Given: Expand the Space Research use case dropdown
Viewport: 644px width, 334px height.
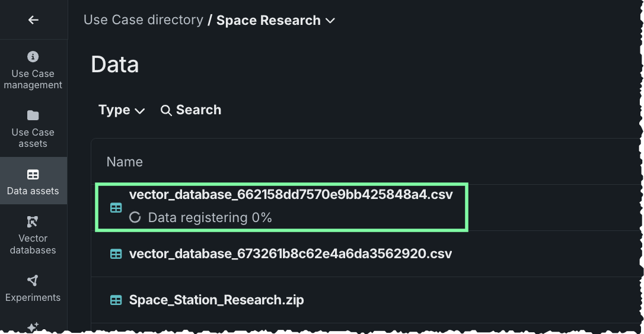Looking at the screenshot, I should (x=330, y=21).
